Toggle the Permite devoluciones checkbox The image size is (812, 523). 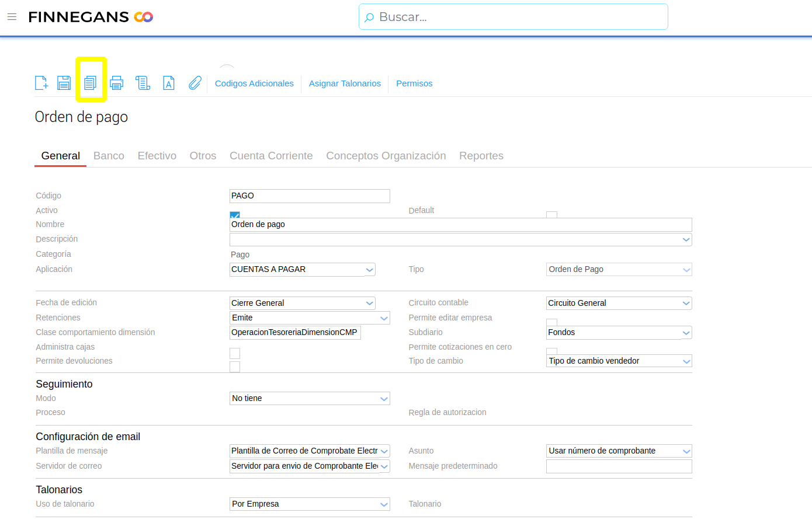click(x=235, y=367)
